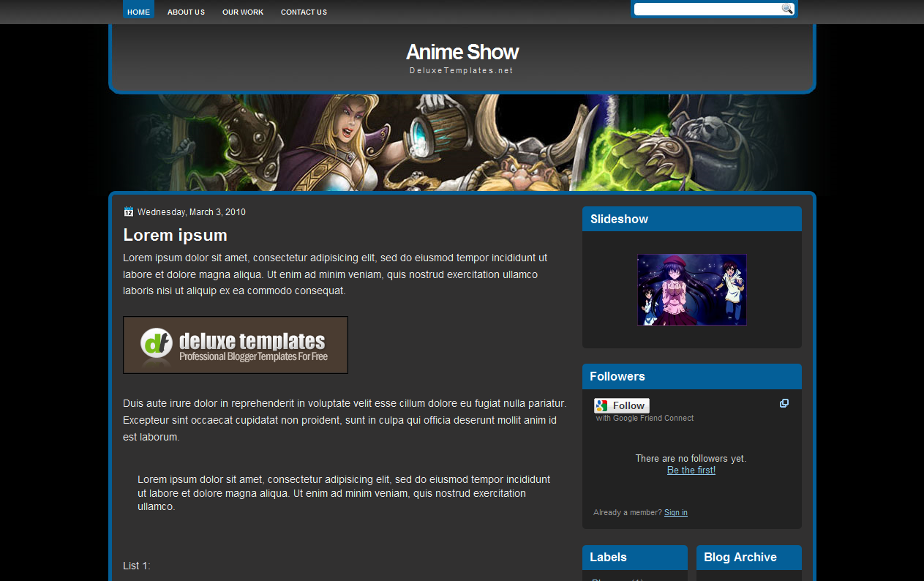Click 'with Google Friend Connect' text
Image resolution: width=924 pixels, height=581 pixels.
coord(645,419)
